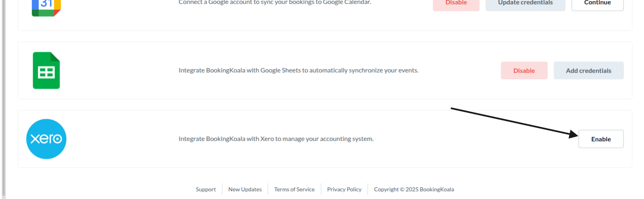Open New Updates in the footer
Image resolution: width=644 pixels, height=199 pixels.
click(245, 189)
